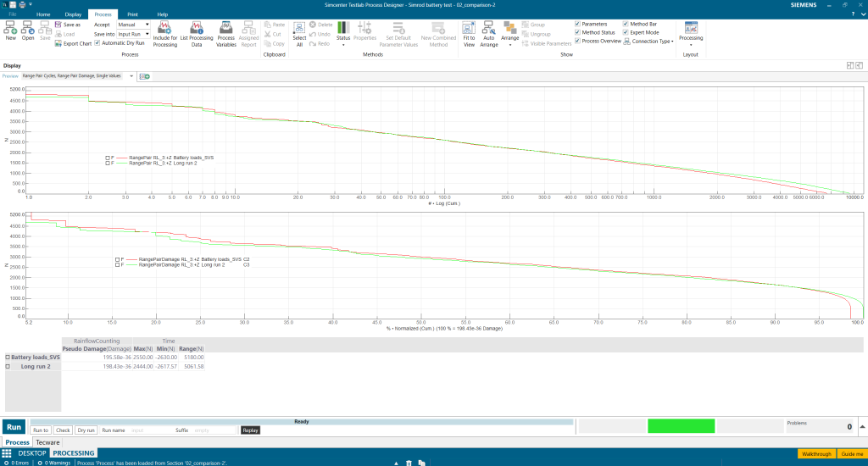Open the desktop apps grid icon

click(7, 453)
